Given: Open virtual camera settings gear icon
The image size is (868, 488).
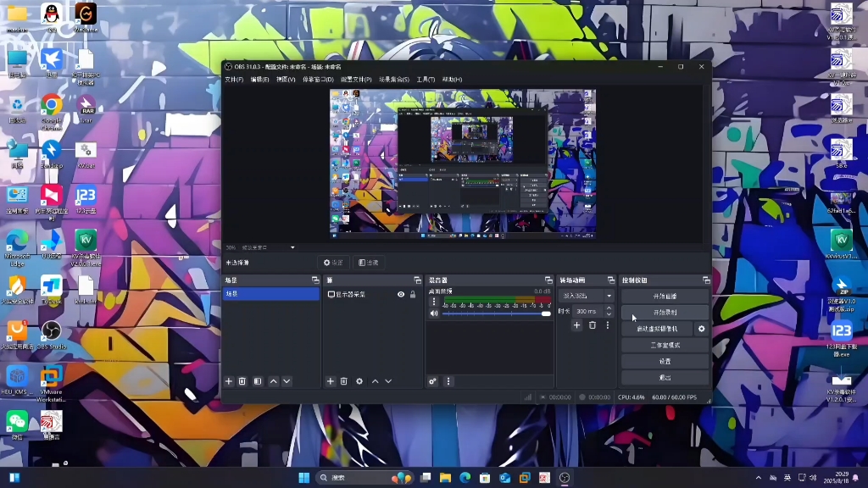Looking at the screenshot, I should (701, 329).
